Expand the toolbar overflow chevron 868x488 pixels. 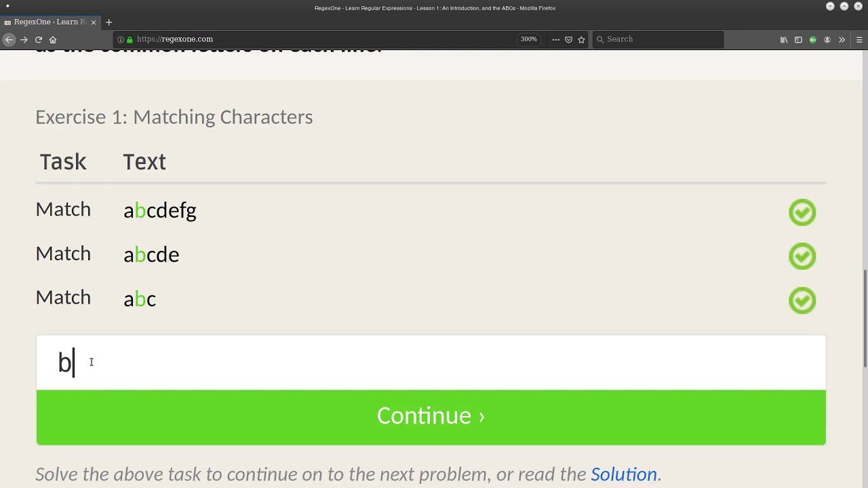842,39
